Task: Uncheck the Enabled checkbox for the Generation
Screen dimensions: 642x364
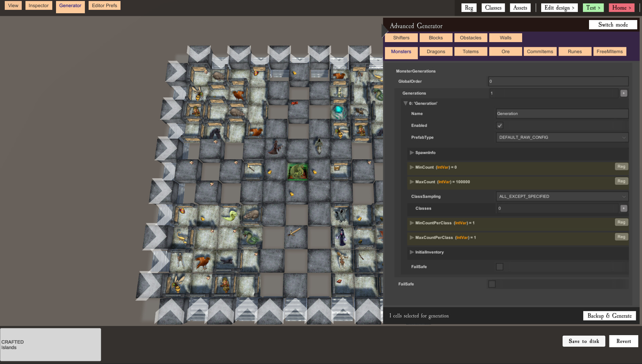Action: click(499, 125)
